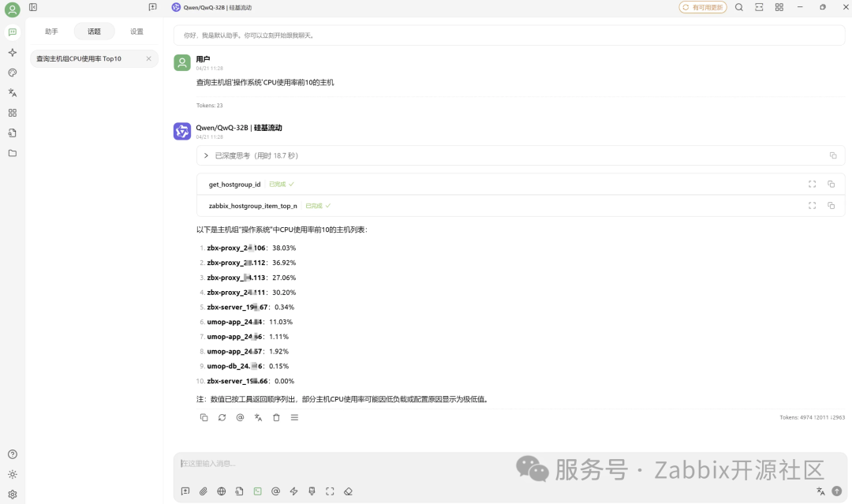Enable web search with the globe icon

(x=221, y=491)
